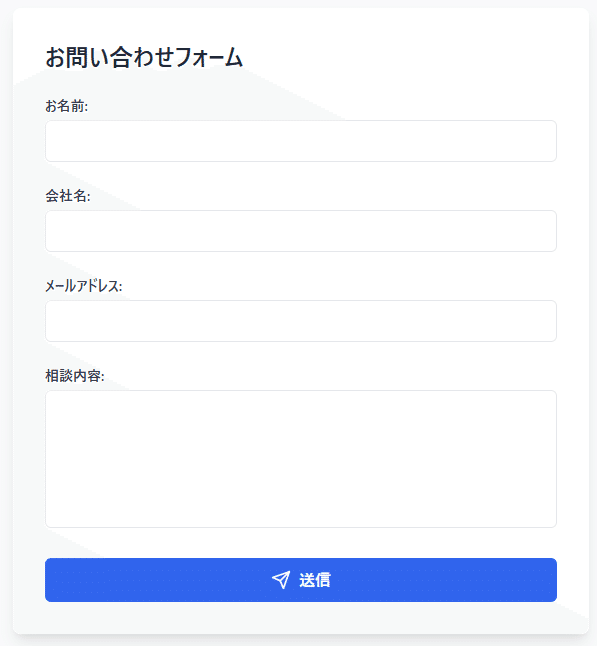Focus the お名前 text field
Screen dimensions: 597x646
pyautogui.click(x=301, y=141)
